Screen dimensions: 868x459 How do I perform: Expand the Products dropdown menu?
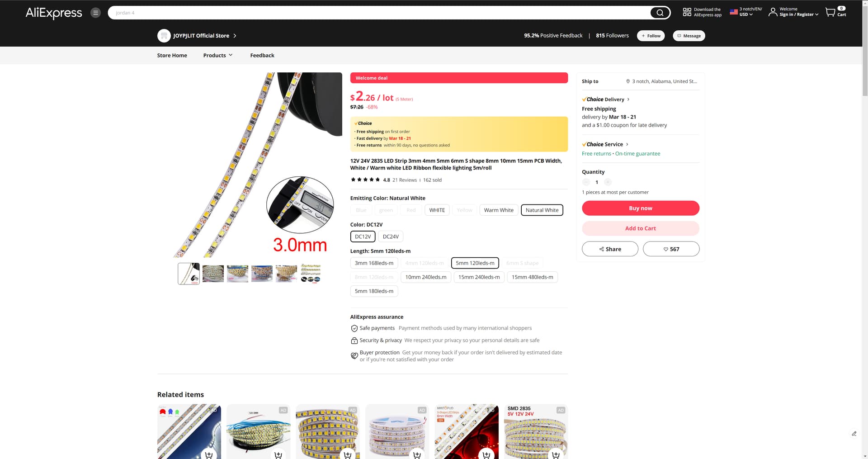(x=218, y=55)
